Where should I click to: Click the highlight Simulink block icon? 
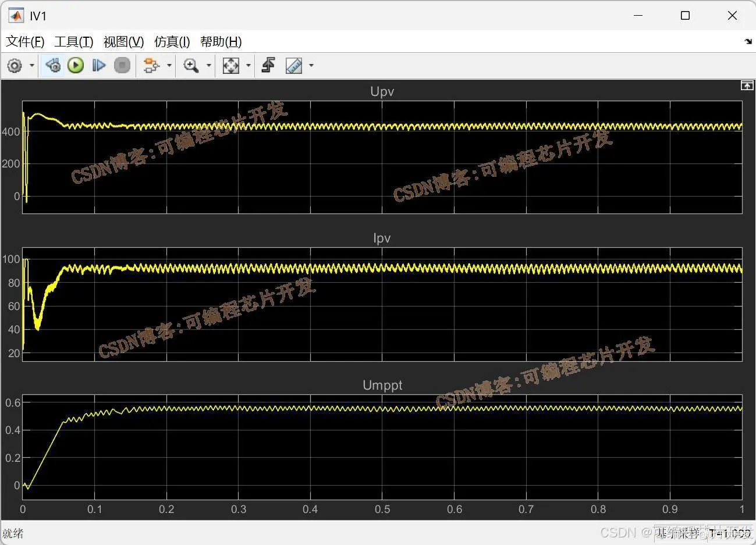(151, 66)
